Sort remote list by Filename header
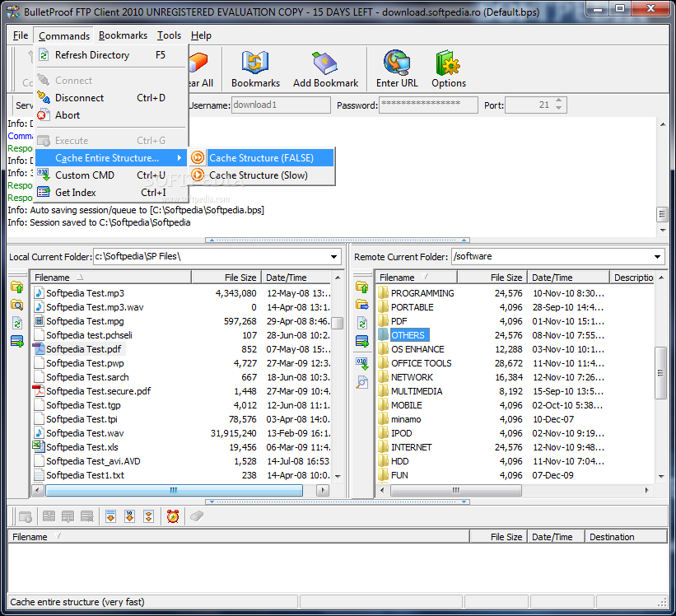 pos(417,278)
